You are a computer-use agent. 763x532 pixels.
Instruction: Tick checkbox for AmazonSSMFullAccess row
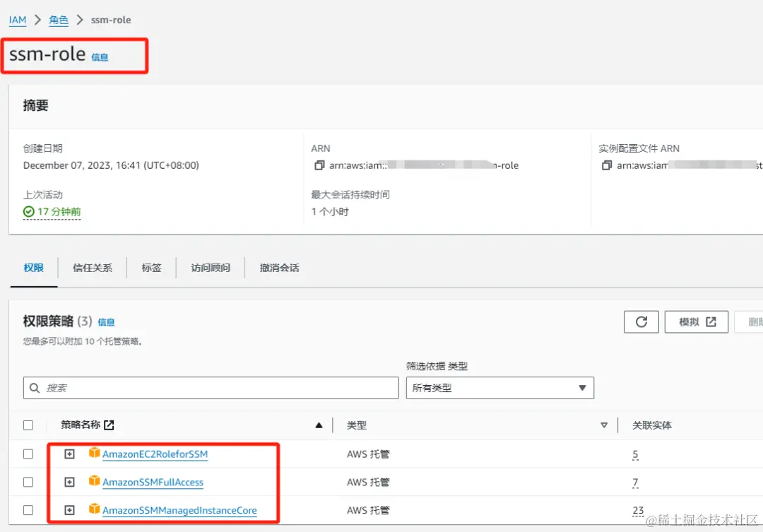pyautogui.click(x=28, y=482)
